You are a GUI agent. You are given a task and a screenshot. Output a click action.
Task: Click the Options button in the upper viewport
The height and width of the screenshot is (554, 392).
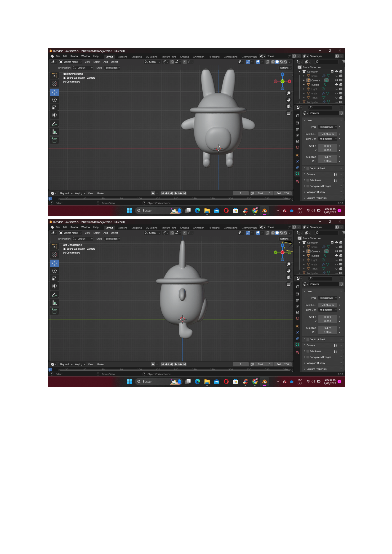(285, 68)
